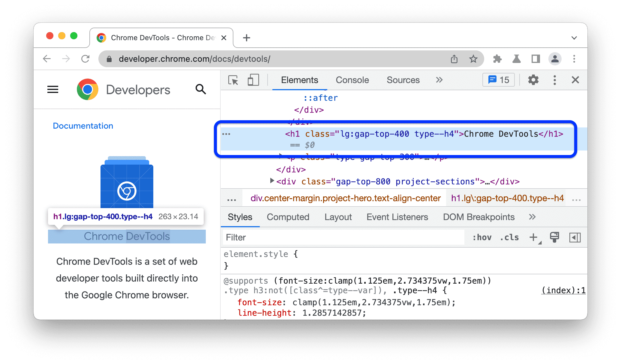Viewport: 621px width, 364px height.
Task: Select the Event Listeners tab
Action: [x=397, y=217]
